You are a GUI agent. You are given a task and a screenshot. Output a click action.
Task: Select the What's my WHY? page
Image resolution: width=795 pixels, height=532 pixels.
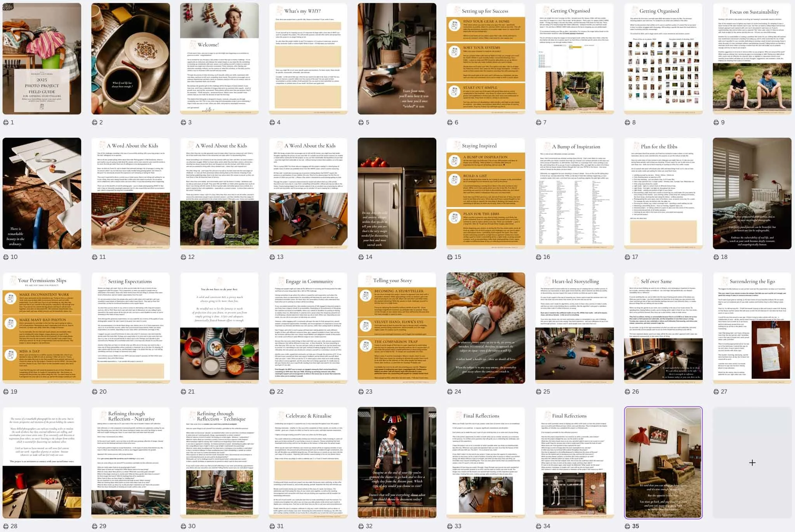point(308,59)
